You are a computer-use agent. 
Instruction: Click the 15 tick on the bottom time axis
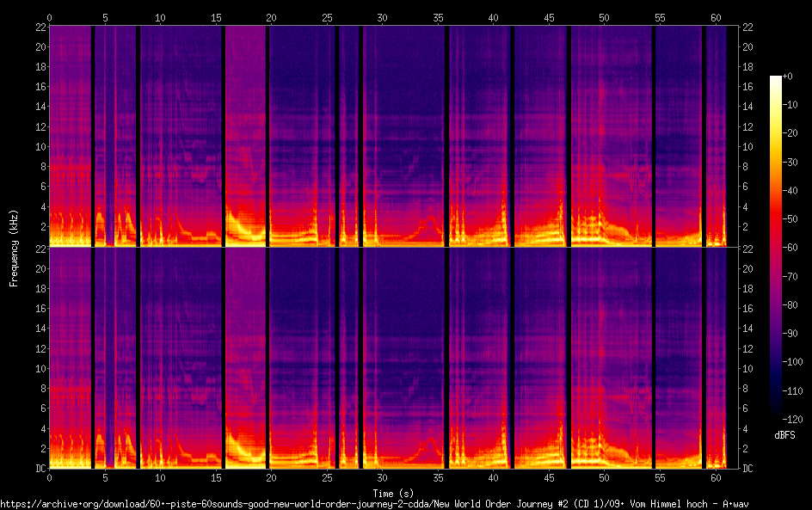coord(216,477)
